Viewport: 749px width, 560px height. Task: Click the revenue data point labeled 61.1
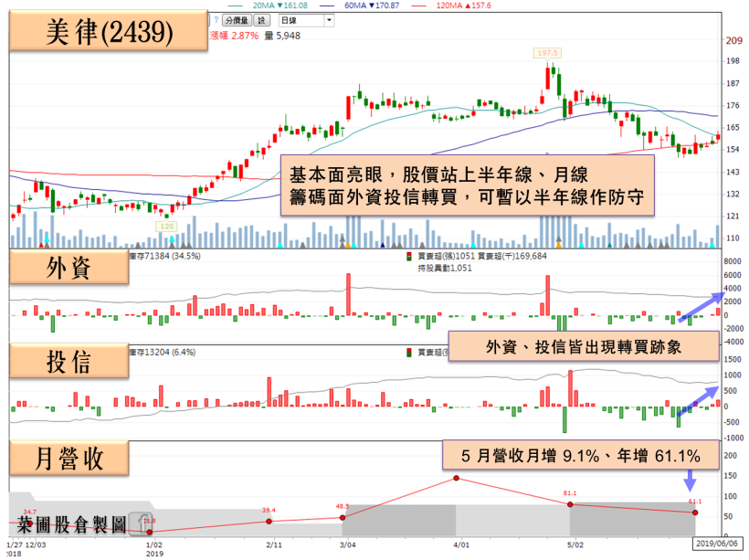click(695, 512)
